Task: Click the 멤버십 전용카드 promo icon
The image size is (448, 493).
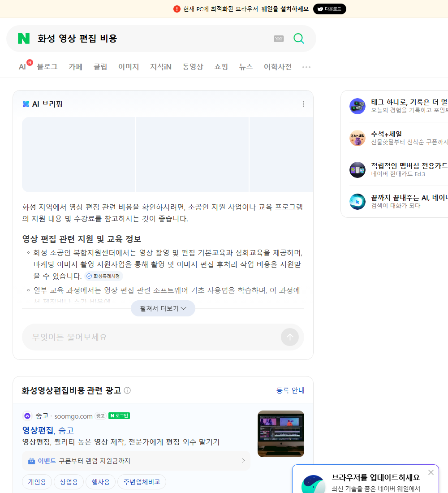Action: pos(358,170)
